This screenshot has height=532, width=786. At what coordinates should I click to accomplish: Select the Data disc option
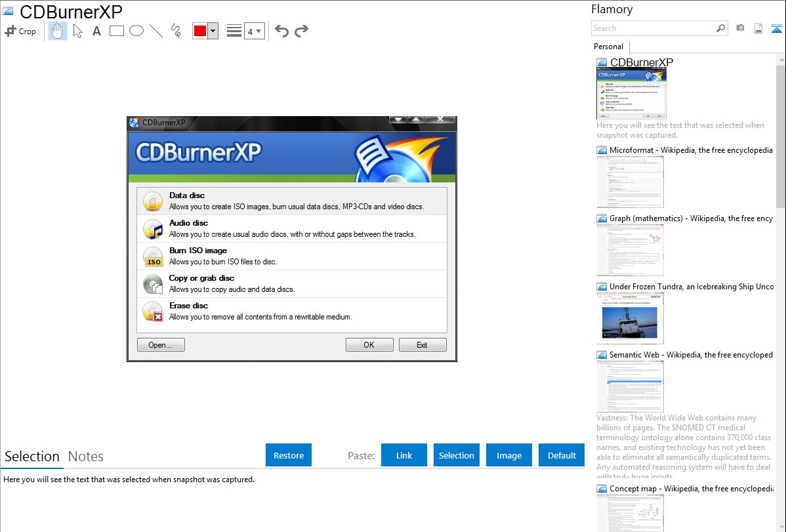pos(292,201)
